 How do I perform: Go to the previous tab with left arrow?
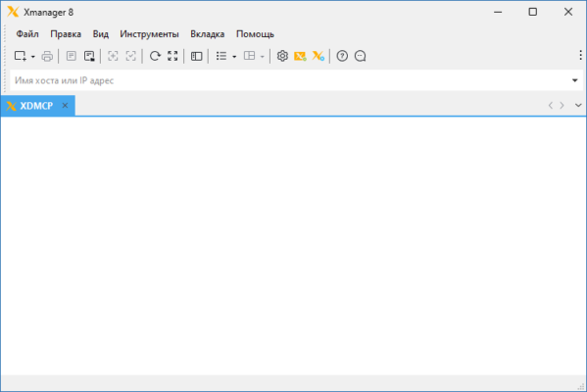tap(551, 106)
